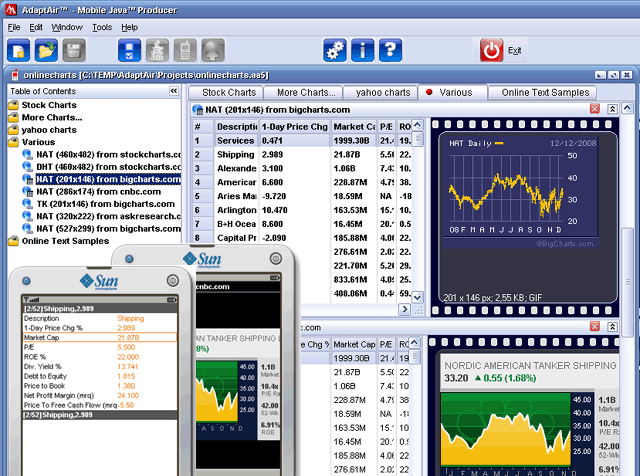Expand the Online Text Samples tree folder
Screen dimensions: 640x476
[x=13, y=241]
